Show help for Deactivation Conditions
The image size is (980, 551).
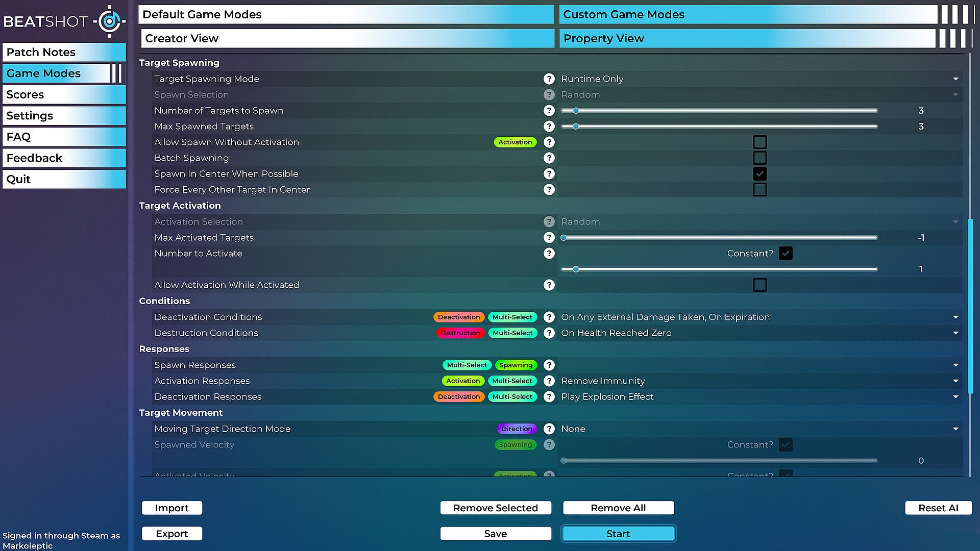coord(549,317)
